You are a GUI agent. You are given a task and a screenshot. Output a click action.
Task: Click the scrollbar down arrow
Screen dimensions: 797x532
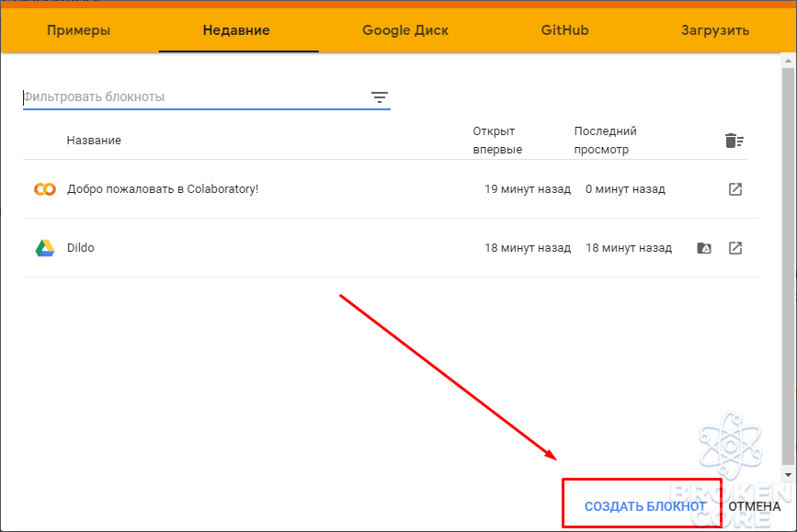click(788, 475)
